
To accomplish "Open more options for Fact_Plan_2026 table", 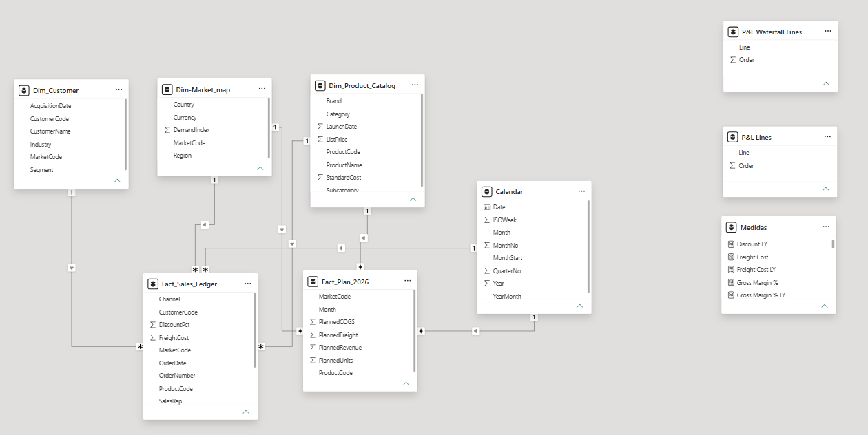I will click(x=408, y=280).
